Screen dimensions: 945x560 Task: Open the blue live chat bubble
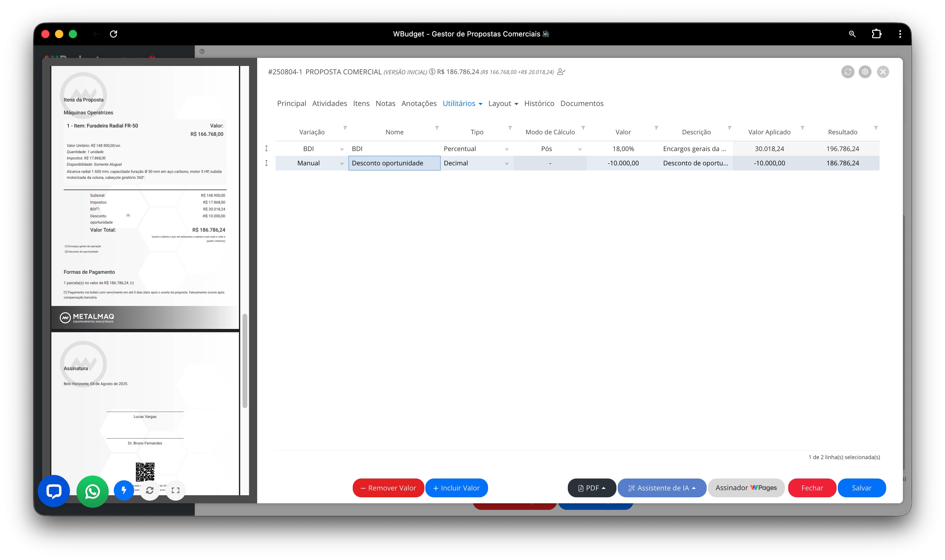(53, 491)
